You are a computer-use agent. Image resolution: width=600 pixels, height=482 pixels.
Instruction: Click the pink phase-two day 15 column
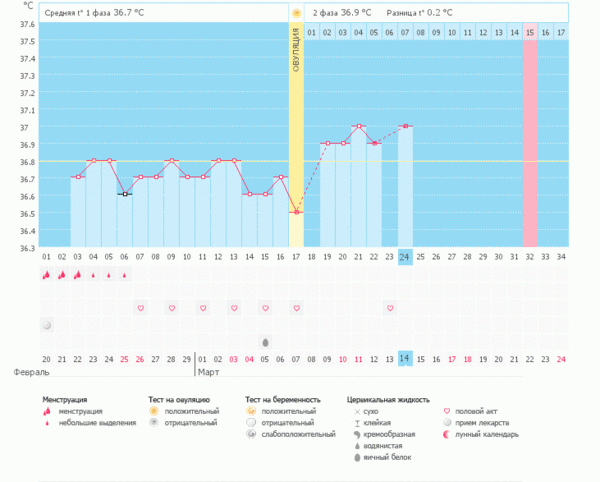tap(530, 140)
